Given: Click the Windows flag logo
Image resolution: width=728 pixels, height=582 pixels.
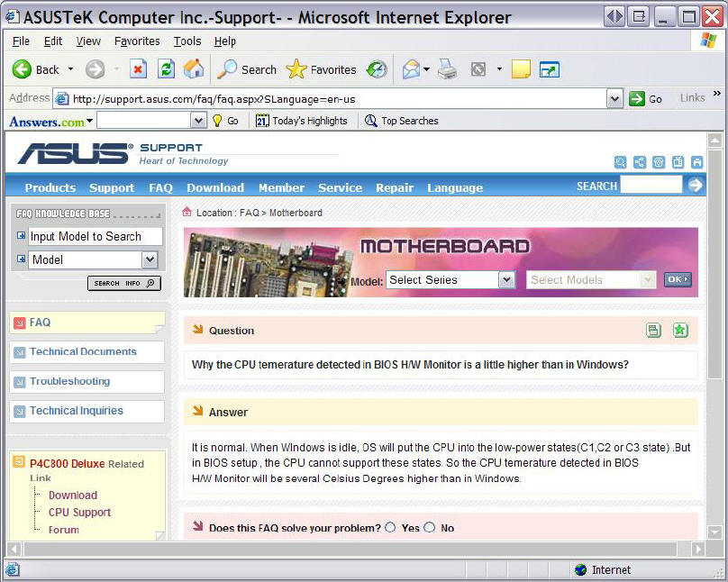Looking at the screenshot, I should point(708,41).
